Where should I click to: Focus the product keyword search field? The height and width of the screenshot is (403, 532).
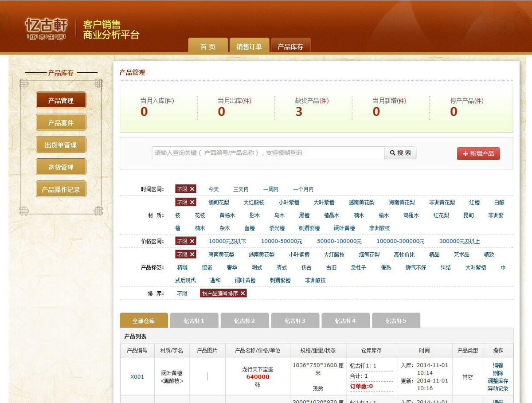(267, 153)
